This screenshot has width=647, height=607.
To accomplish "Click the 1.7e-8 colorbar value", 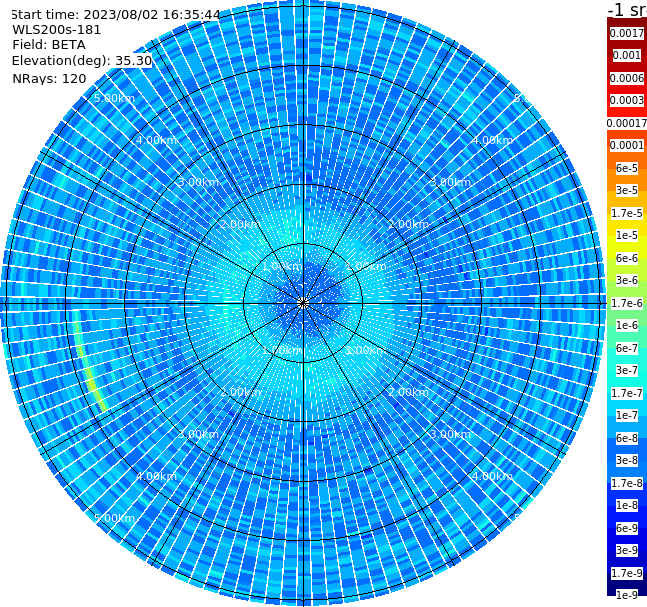I will click(627, 483).
